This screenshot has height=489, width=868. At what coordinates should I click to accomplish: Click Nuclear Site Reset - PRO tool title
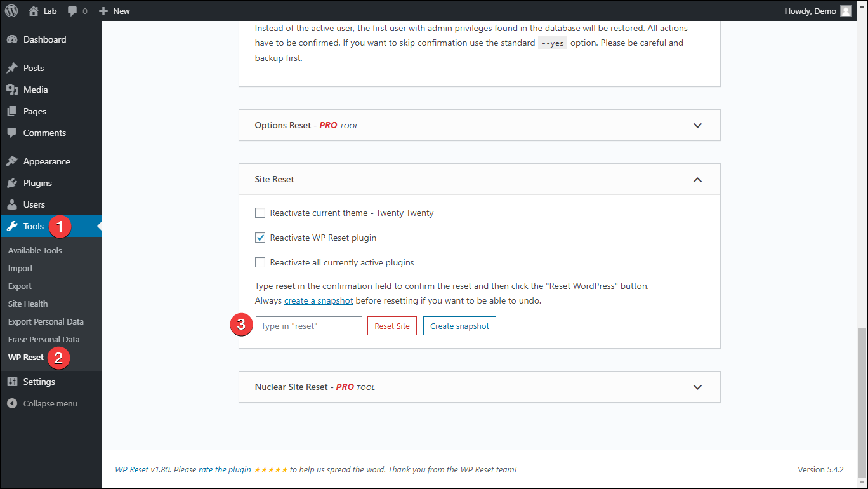pyautogui.click(x=315, y=387)
